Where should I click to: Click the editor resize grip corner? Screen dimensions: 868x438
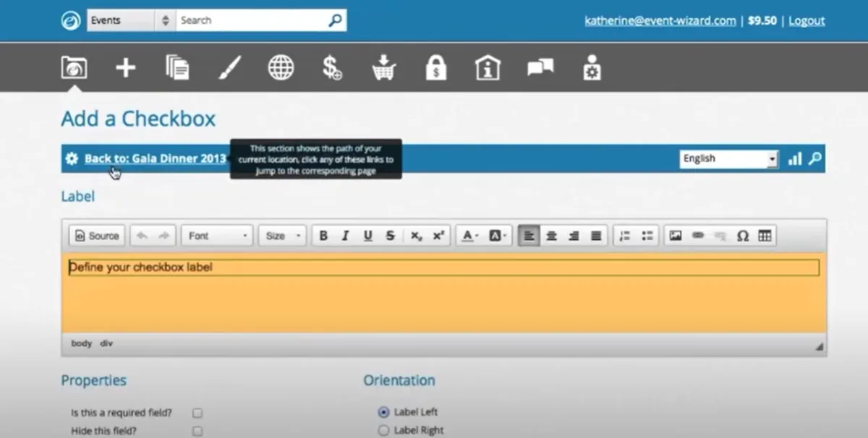pyautogui.click(x=820, y=347)
